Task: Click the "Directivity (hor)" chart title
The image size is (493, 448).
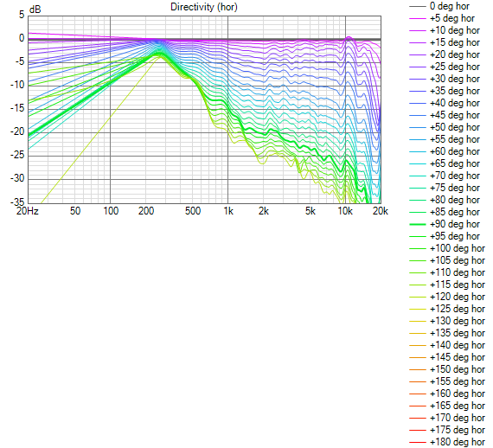Action: (x=204, y=7)
